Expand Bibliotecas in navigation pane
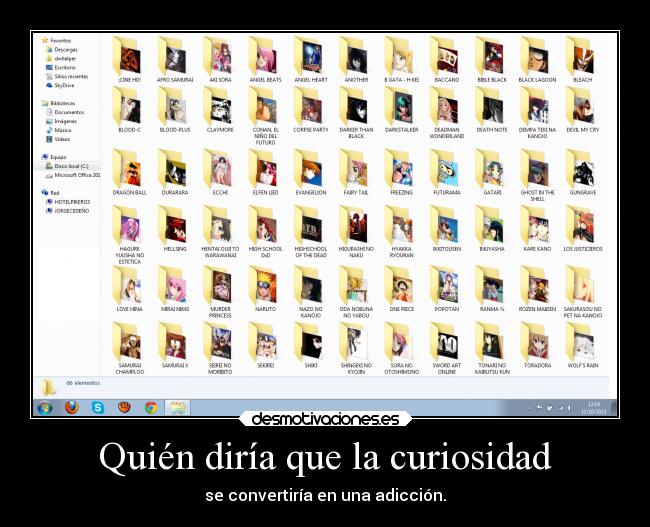Image resolution: width=650 pixels, height=527 pixels. pyautogui.click(x=58, y=103)
